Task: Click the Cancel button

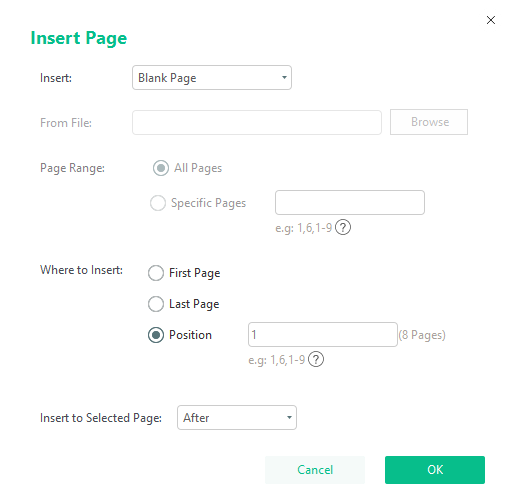Action: 315,470
